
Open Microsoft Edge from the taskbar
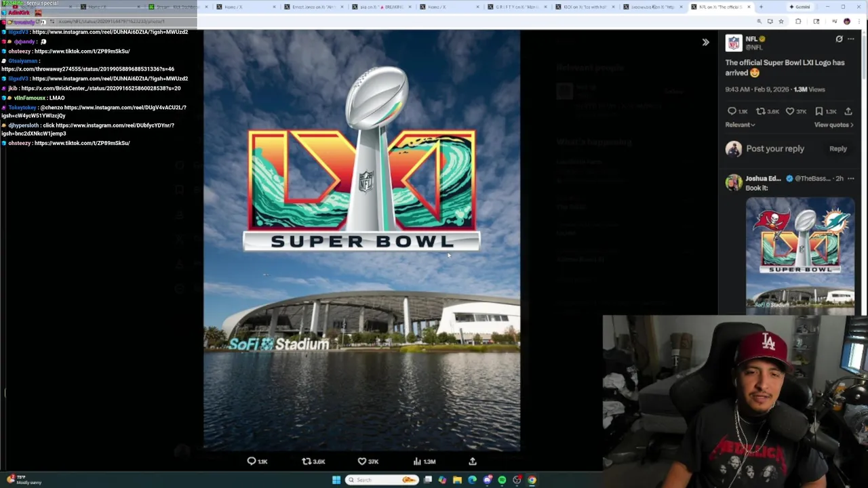472,480
